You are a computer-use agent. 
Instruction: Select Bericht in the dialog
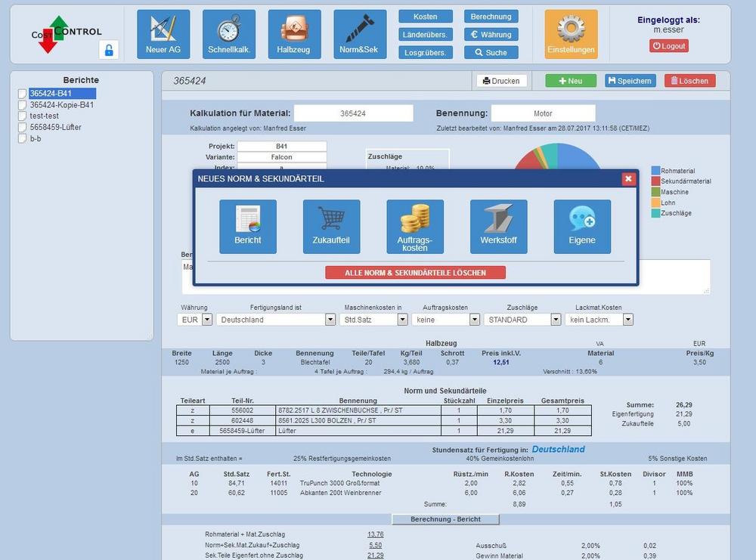click(x=248, y=226)
